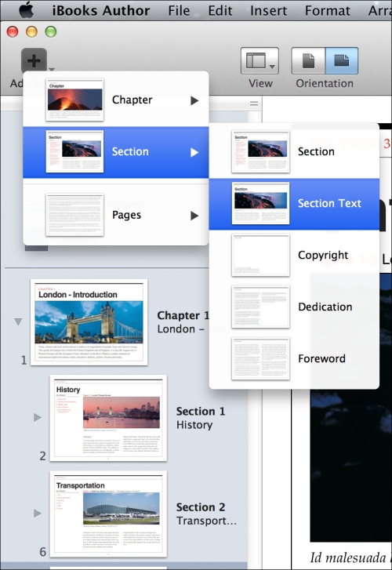Expand Section 1 History disclosure triangle
The image size is (392, 570).
(x=38, y=417)
